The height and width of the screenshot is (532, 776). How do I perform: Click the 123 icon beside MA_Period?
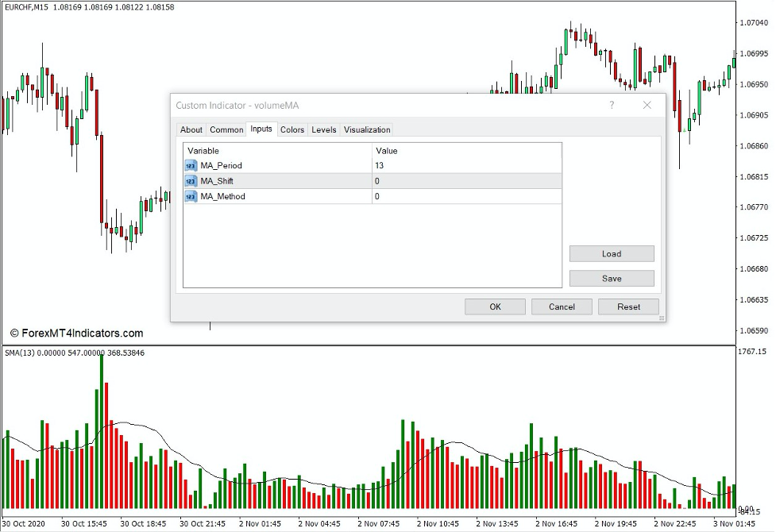(190, 166)
